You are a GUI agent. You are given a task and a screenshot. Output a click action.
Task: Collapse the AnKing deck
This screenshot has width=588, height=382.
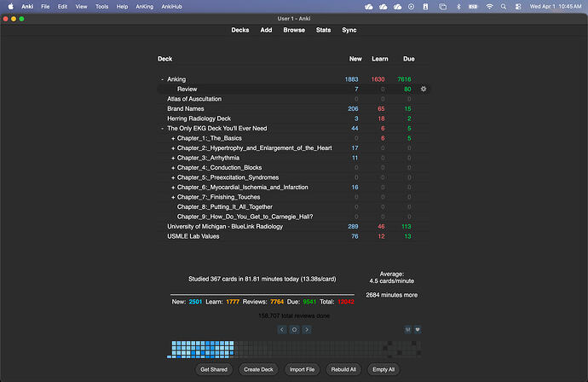point(162,79)
